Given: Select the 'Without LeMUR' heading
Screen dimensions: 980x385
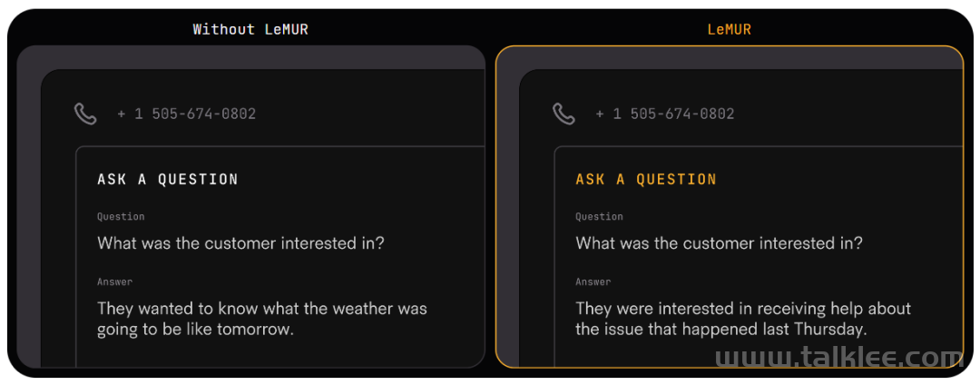Looking at the screenshot, I should click(250, 29).
